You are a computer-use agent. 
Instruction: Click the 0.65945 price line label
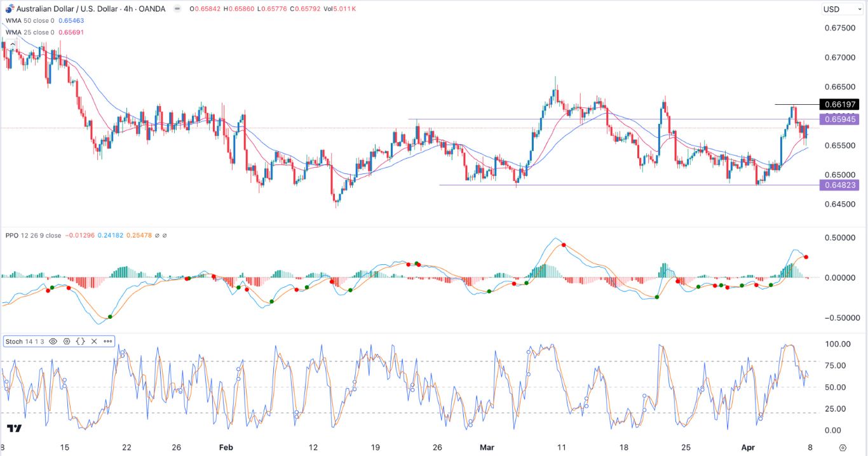tap(839, 119)
